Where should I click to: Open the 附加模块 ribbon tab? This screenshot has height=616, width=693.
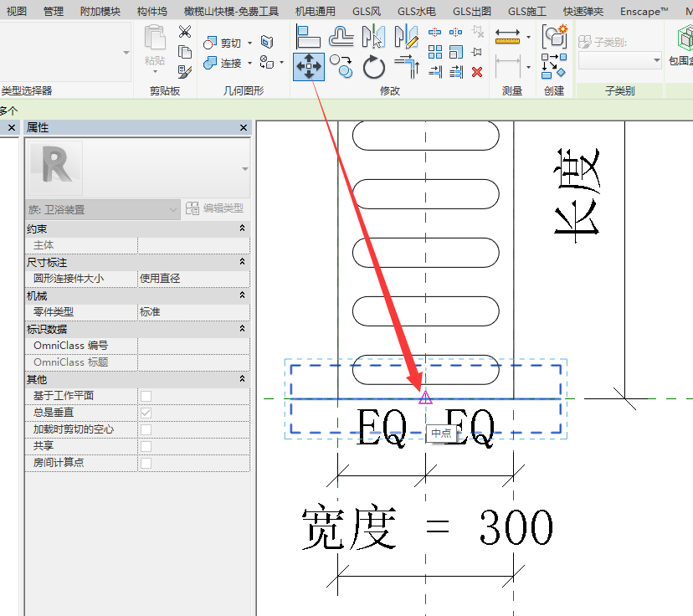100,11
